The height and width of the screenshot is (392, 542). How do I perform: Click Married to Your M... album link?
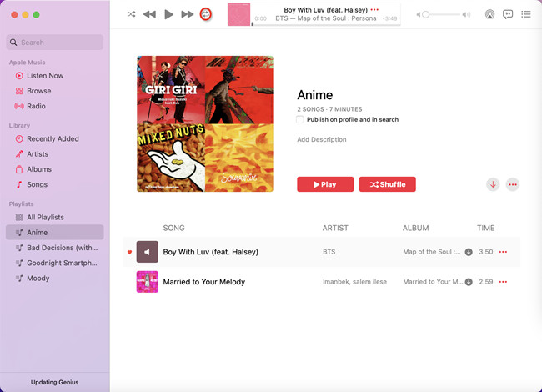(433, 282)
